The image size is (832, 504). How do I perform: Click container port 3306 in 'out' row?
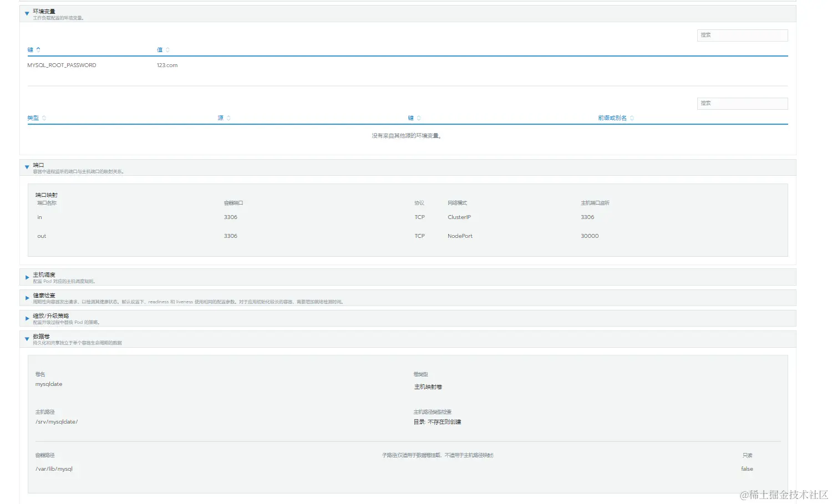[x=230, y=236]
